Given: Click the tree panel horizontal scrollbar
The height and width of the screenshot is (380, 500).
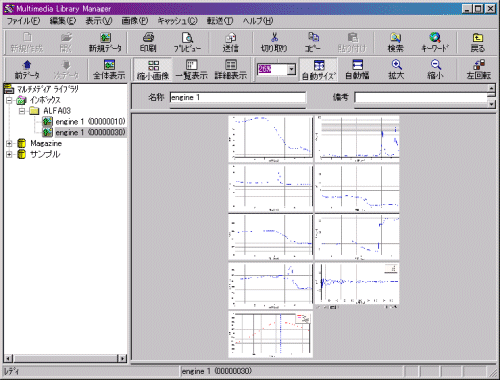Looking at the screenshot, I should coord(65,358).
